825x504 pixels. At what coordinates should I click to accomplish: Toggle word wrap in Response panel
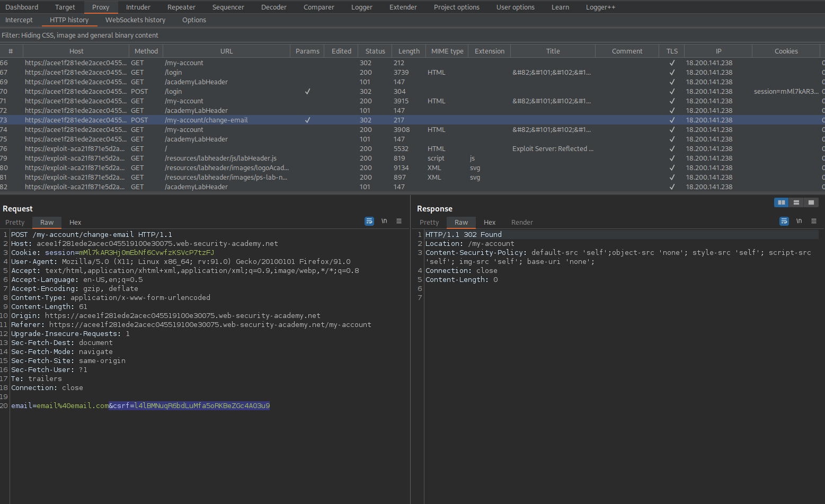pyautogui.click(x=784, y=221)
